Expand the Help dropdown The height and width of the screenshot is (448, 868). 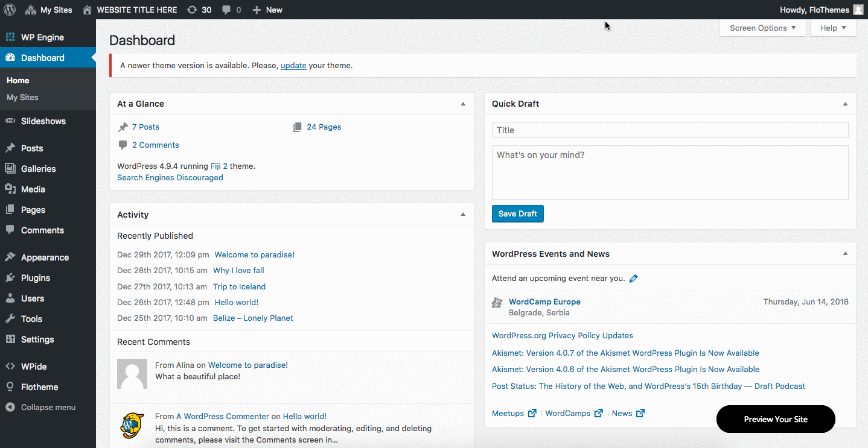point(833,28)
